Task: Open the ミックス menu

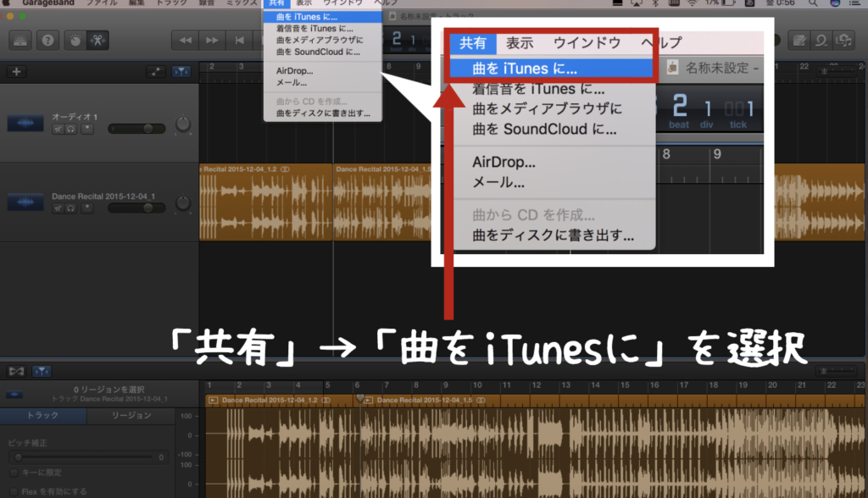Action: [x=242, y=3]
